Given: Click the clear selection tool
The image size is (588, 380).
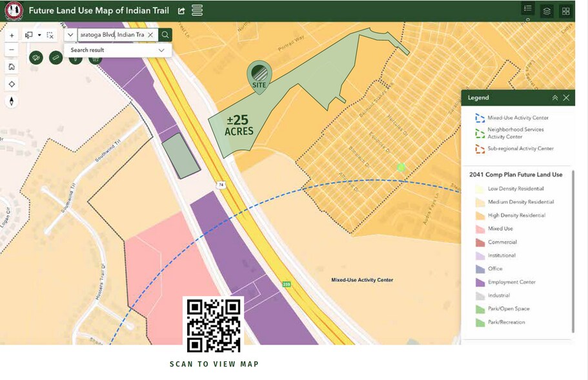Looking at the screenshot, I should coord(50,36).
